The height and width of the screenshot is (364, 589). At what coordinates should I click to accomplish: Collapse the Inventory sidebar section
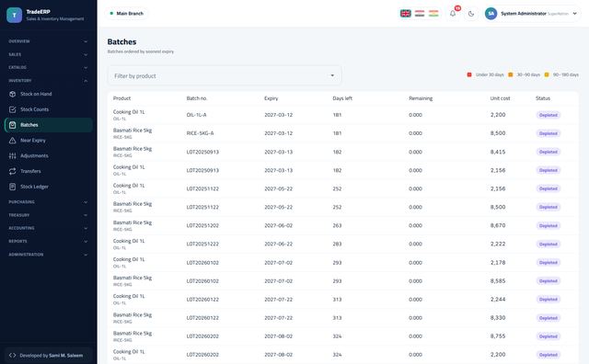[x=48, y=81]
